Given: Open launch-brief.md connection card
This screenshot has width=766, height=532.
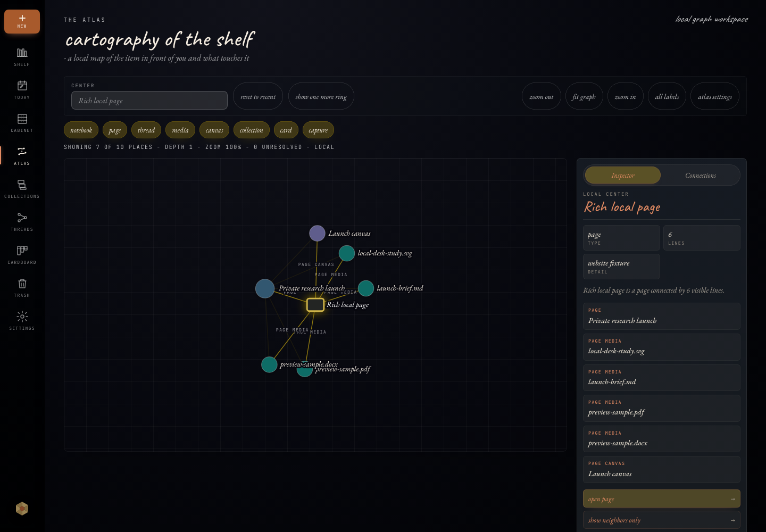Looking at the screenshot, I should point(662,378).
